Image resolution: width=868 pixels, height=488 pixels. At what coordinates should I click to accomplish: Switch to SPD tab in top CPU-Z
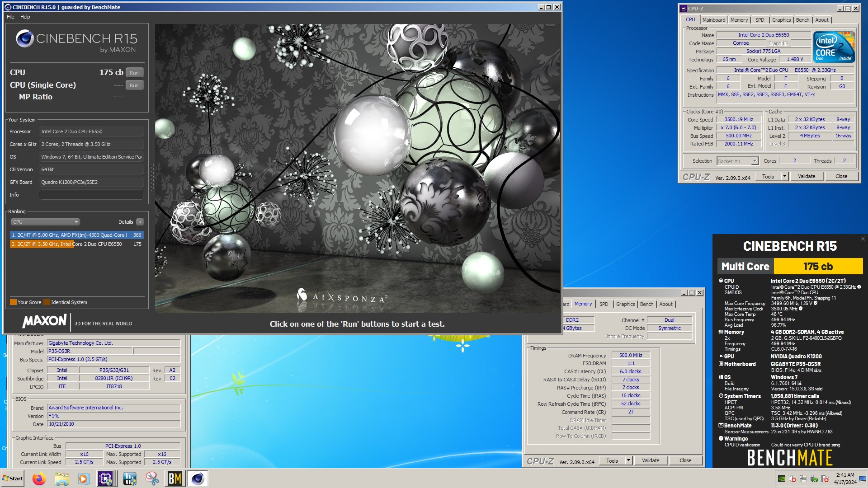(x=760, y=20)
